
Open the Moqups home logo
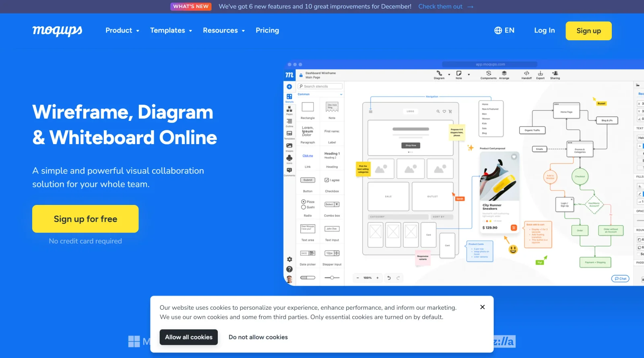click(57, 30)
